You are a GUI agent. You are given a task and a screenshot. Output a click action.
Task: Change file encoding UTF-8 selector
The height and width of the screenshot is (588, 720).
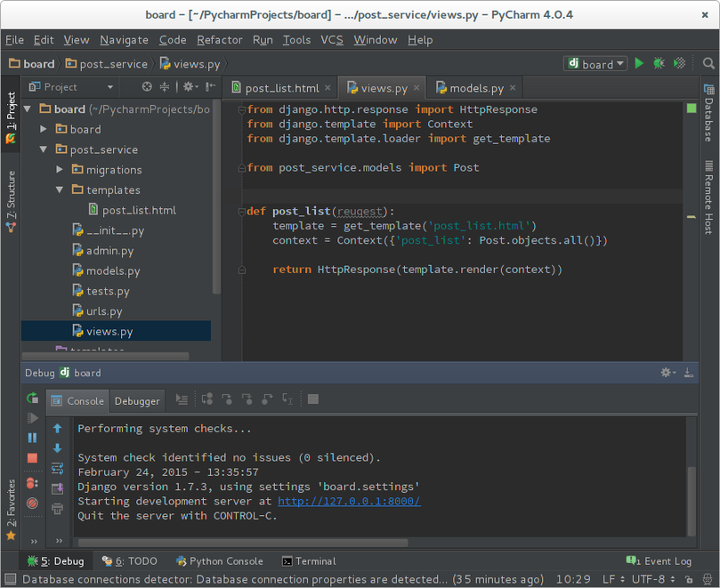pyautogui.click(x=653, y=579)
